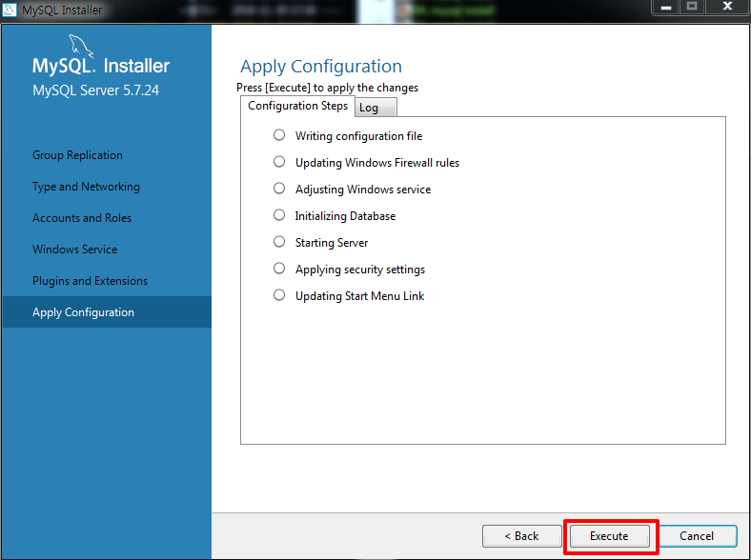Screen dimensions: 751x560
Task: Click the 'Updating Windows Firewall rules' text
Action: [x=377, y=163]
